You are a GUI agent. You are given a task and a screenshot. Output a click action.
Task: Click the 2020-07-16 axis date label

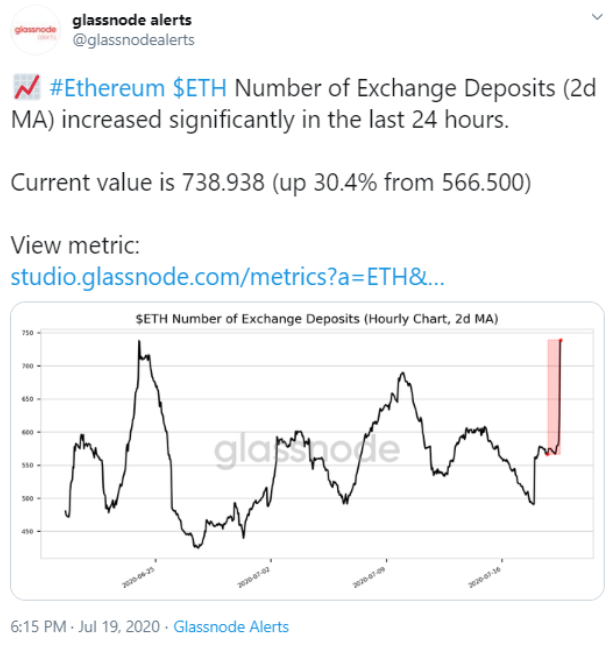484,577
